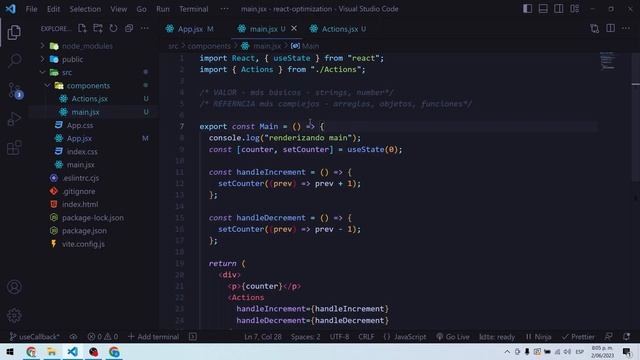
Task: Toggle Ninja status bar item
Action: [538, 337]
